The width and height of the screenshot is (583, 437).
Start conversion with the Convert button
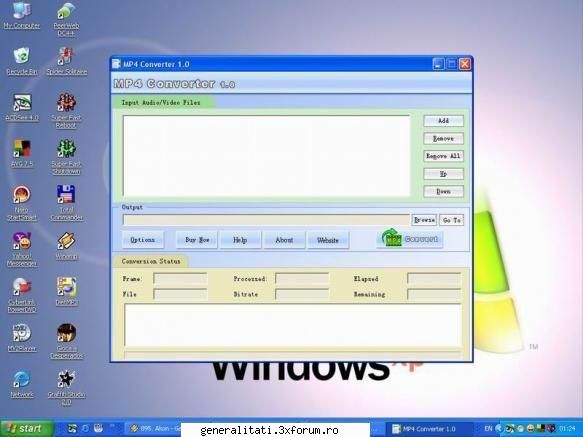[409, 239]
